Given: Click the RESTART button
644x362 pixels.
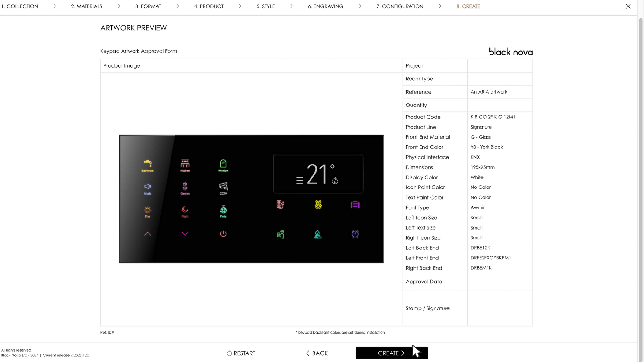Looking at the screenshot, I should pyautogui.click(x=241, y=353).
